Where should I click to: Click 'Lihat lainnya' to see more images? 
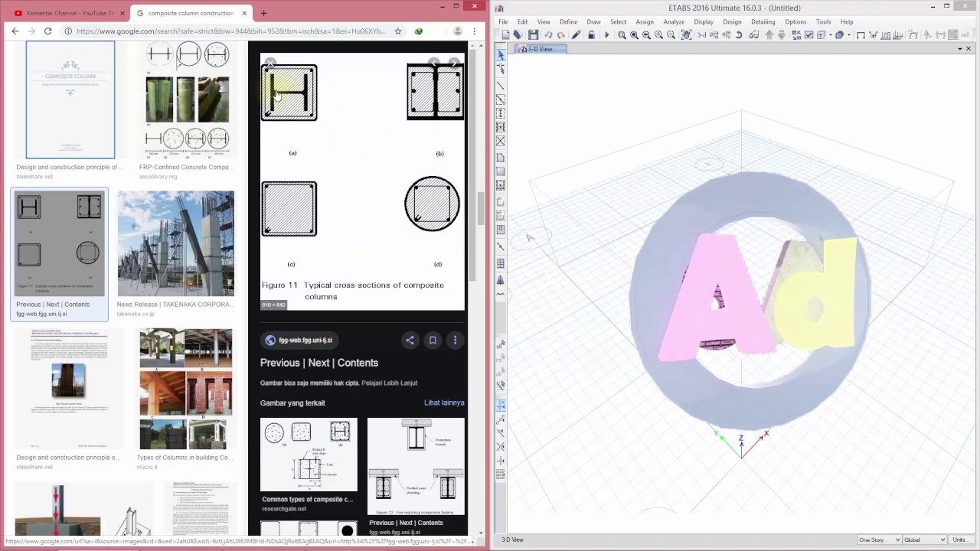coord(444,403)
